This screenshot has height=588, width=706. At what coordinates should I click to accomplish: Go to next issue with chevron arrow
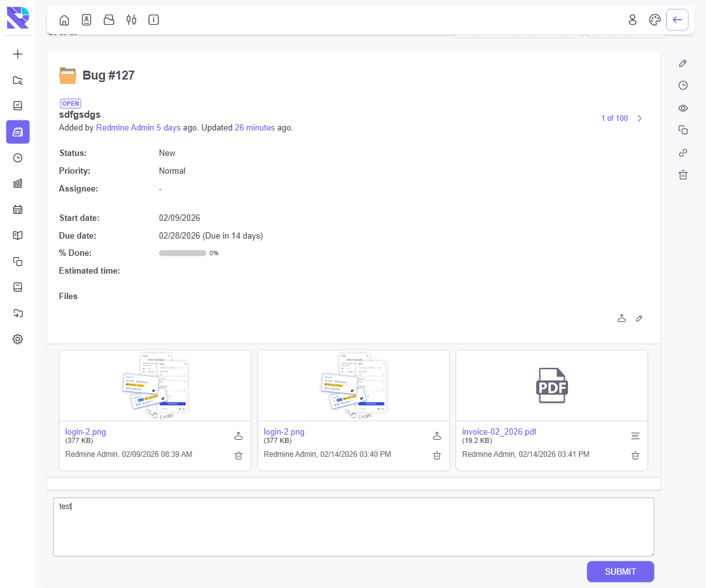pyautogui.click(x=639, y=118)
